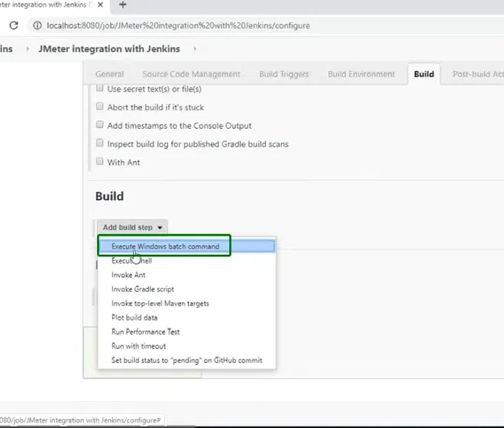Select Invoke Gradle script
504x428 pixels.
click(186, 289)
